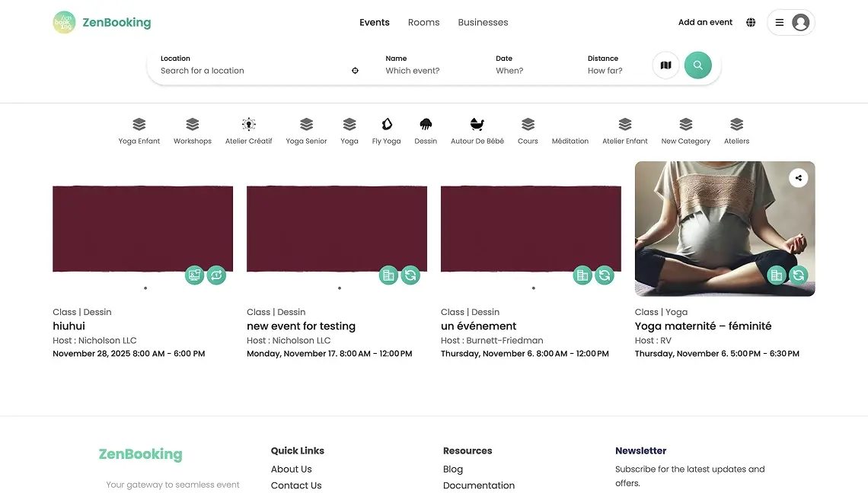This screenshot has width=868, height=493.
Task: Click the ZenBooking logo icon in the header
Action: pyautogui.click(x=64, y=23)
